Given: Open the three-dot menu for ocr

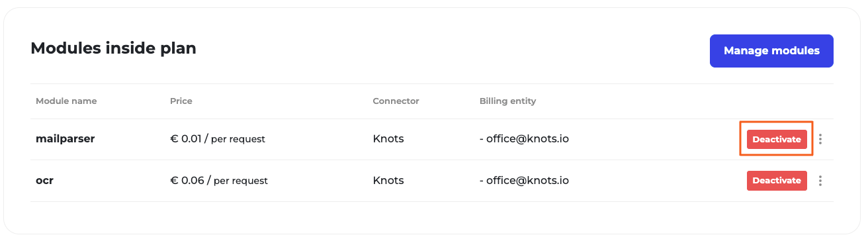Looking at the screenshot, I should coord(820,180).
